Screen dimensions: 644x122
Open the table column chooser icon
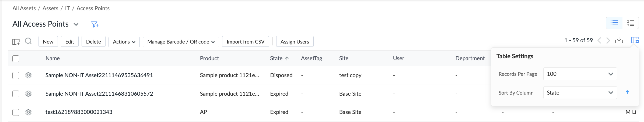(16, 42)
